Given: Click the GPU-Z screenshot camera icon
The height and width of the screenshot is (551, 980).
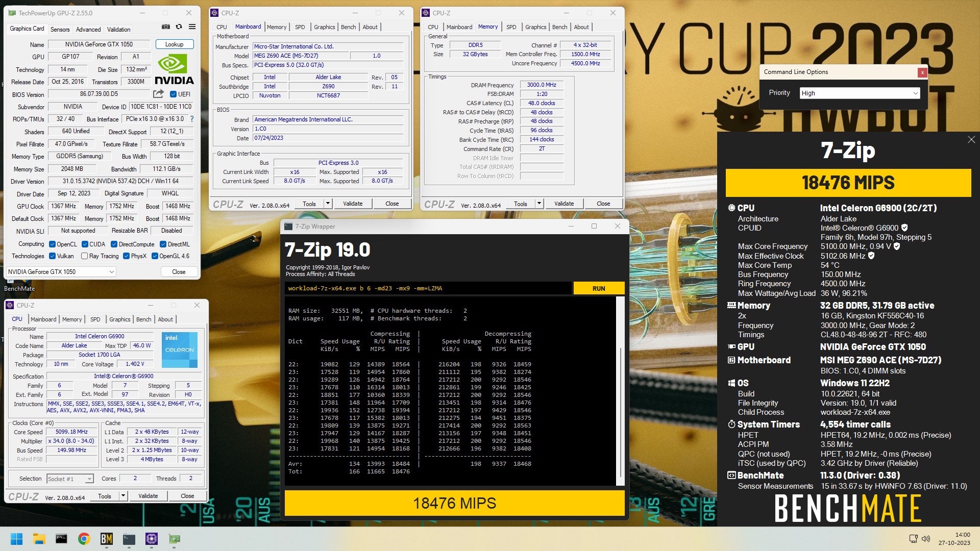Looking at the screenshot, I should pos(166,27).
